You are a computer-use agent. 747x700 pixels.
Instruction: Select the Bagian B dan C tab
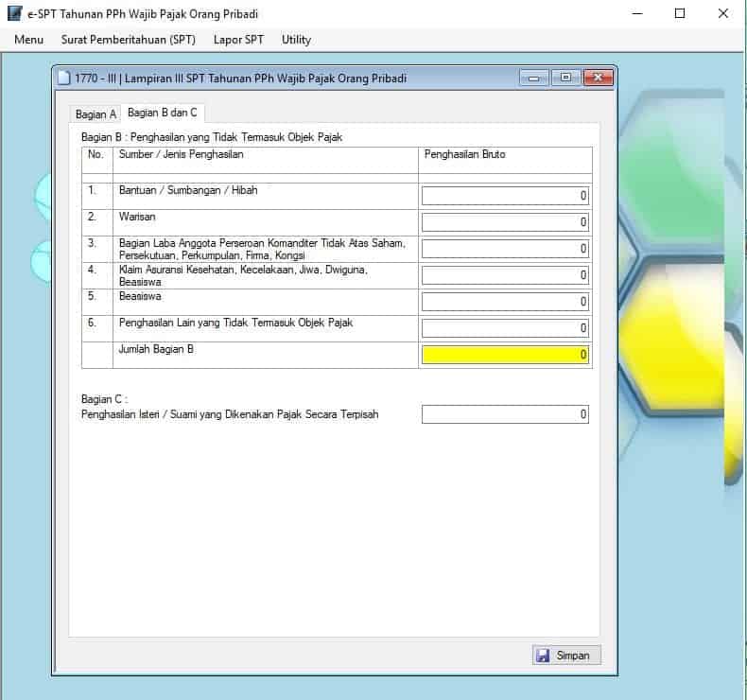pos(163,113)
